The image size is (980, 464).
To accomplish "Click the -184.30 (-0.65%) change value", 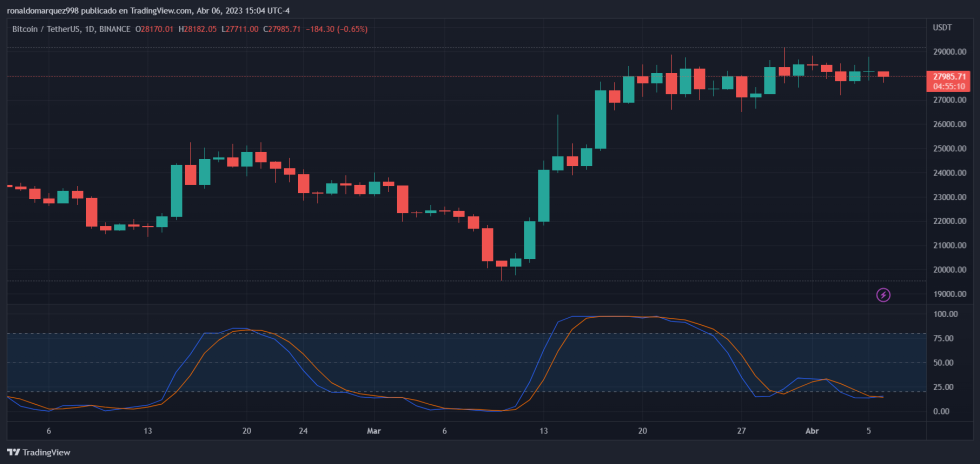I will (x=337, y=29).
